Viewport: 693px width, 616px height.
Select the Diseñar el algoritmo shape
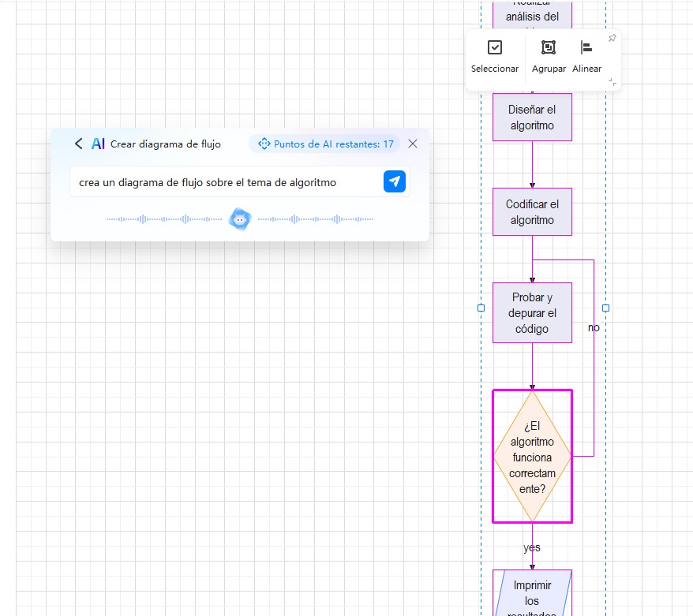point(532,118)
